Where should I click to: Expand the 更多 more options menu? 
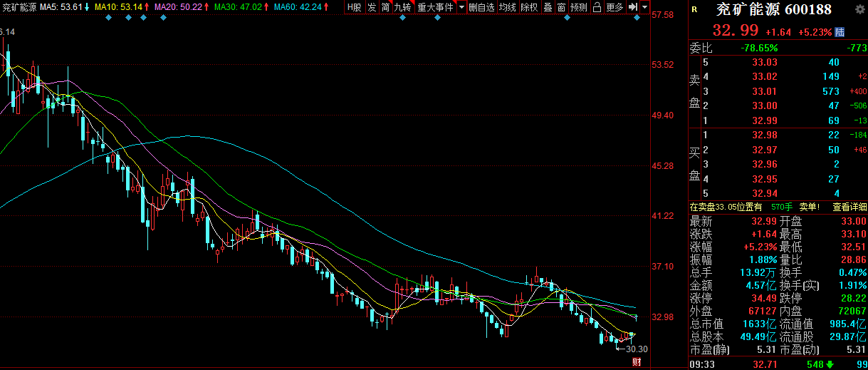coord(615,7)
